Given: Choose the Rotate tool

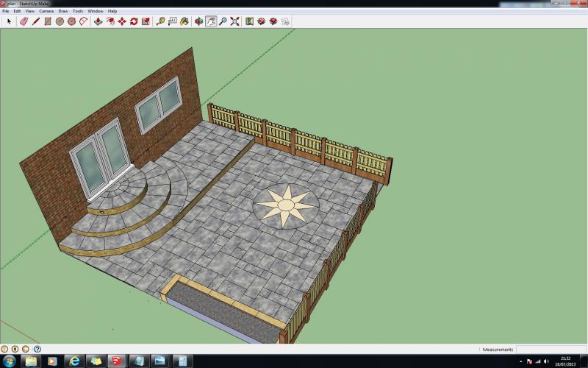Looking at the screenshot, I should coord(134,21).
